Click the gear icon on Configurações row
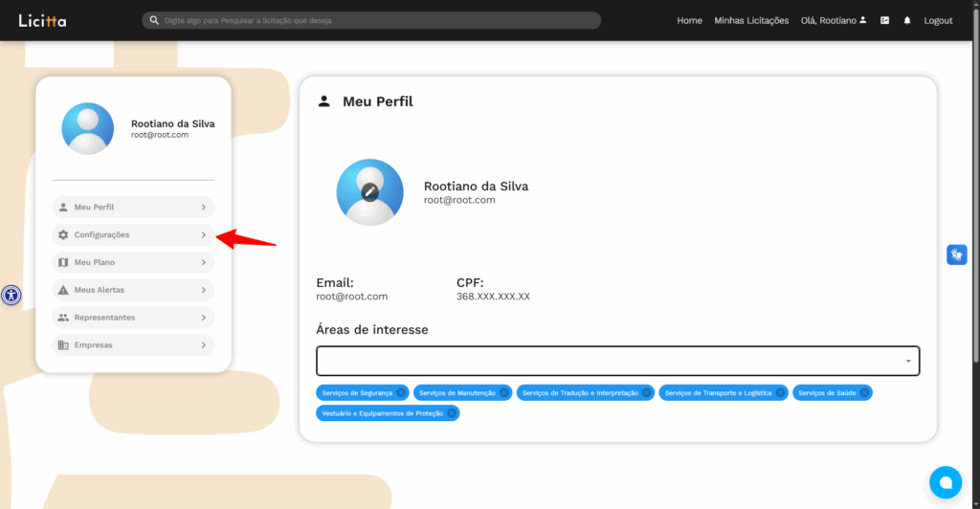 63,234
